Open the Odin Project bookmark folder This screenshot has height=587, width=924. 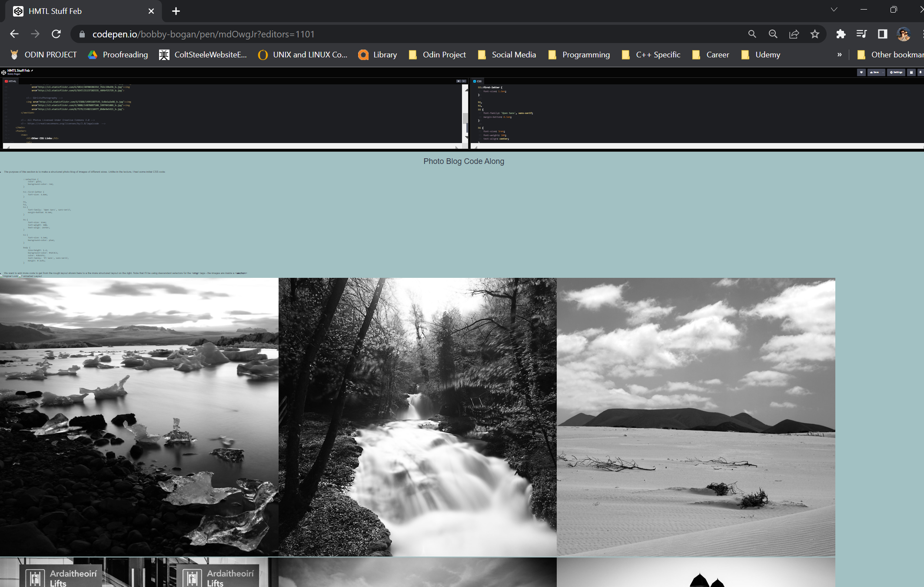pos(437,55)
